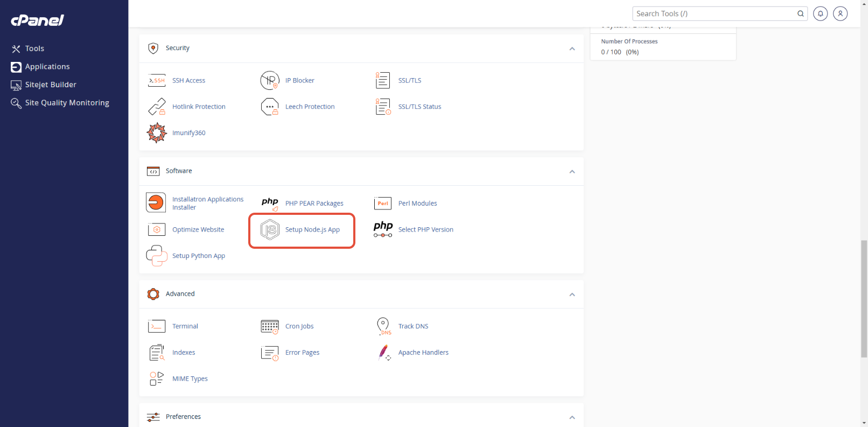
Task: Click the Indexes icon
Action: pyautogui.click(x=157, y=353)
